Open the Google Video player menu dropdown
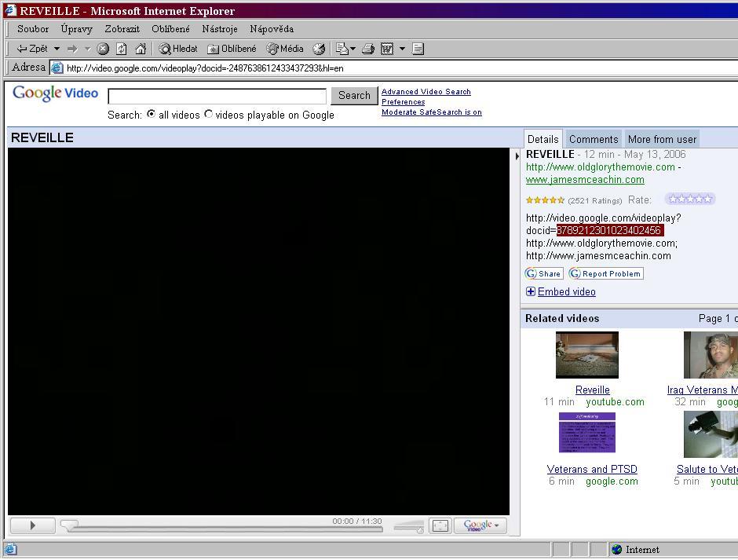The height and width of the screenshot is (560, 738). 481,525
